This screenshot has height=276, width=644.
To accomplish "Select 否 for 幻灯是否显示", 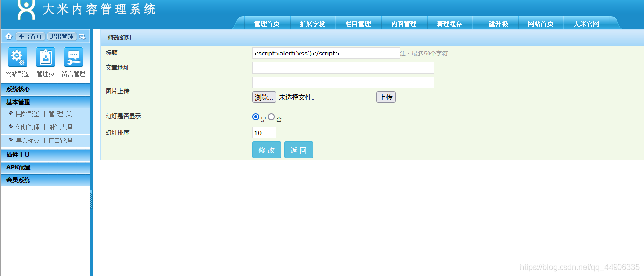I will [x=271, y=117].
